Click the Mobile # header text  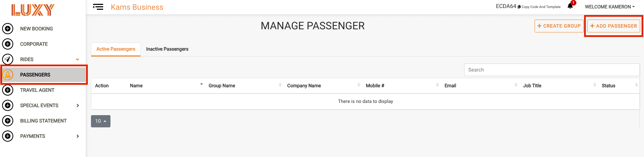click(375, 86)
